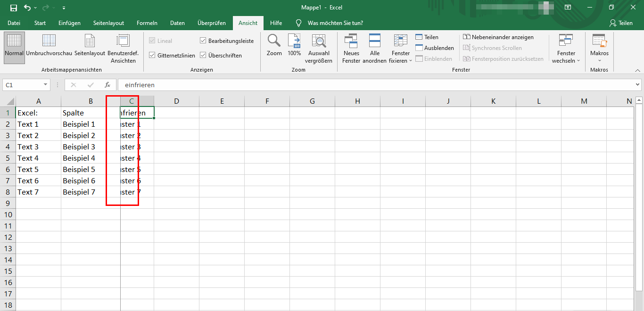Open the Name Box dropdown arrow
The image size is (644, 311).
tap(46, 85)
